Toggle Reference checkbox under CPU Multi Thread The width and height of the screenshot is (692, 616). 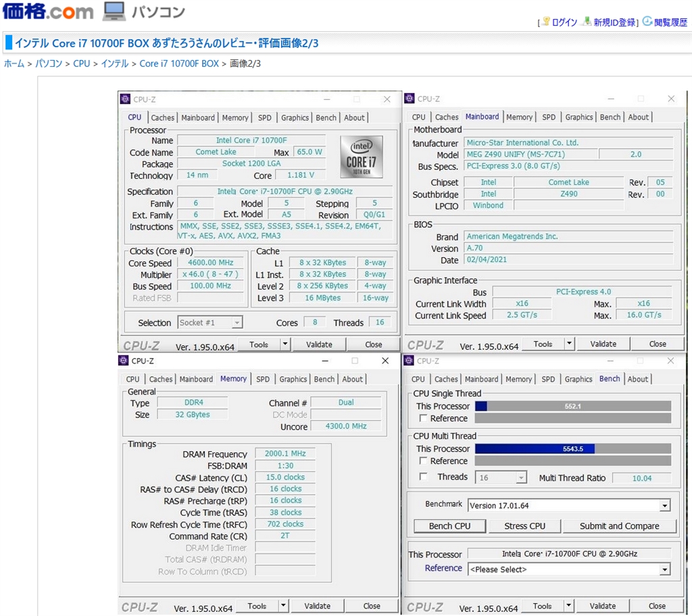click(423, 461)
